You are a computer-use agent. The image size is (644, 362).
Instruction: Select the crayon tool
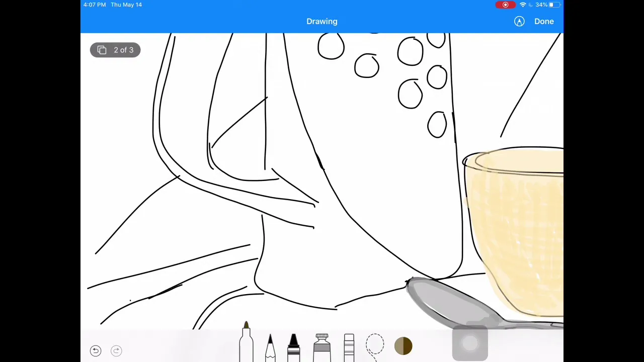pos(294,347)
